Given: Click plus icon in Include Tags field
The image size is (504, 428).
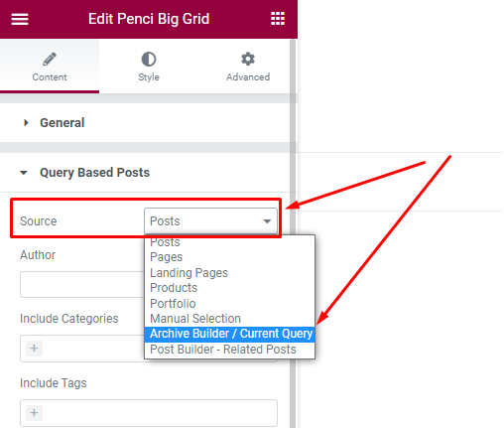Looking at the screenshot, I should point(34,413).
